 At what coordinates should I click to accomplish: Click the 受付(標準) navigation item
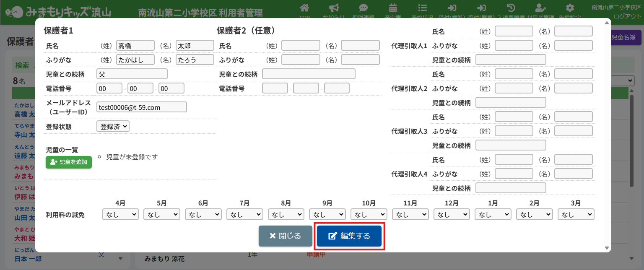click(452, 8)
